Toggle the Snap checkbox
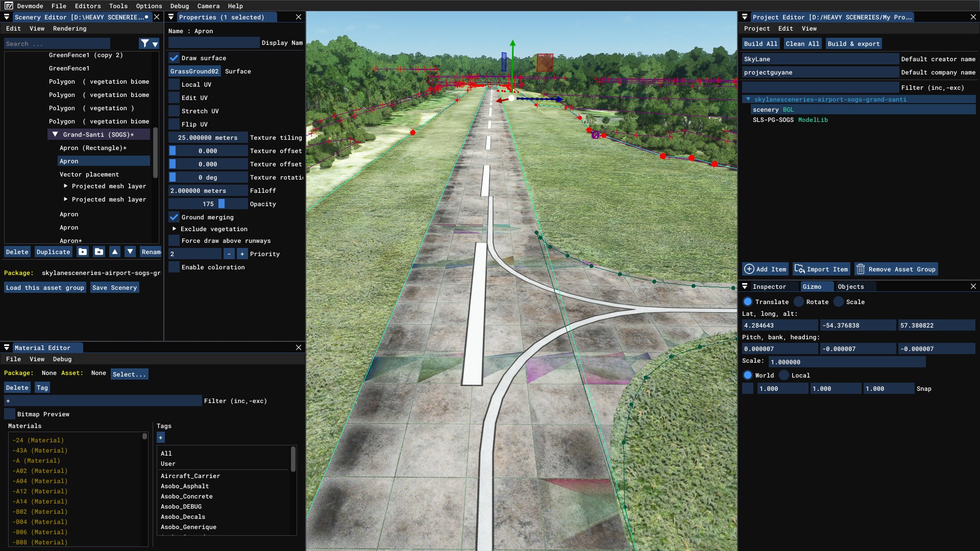The height and width of the screenshot is (551, 980). coord(748,388)
